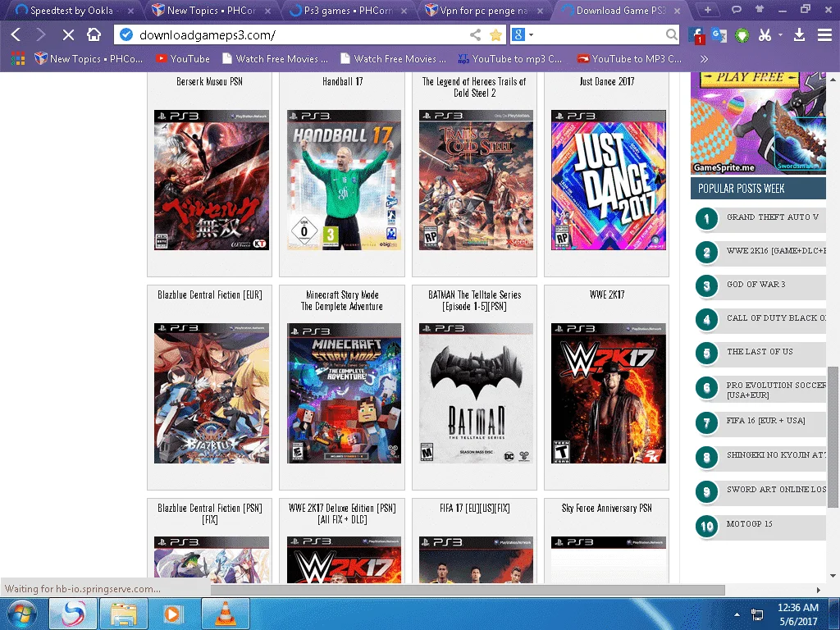840x630 pixels.
Task: Open the browser hamburger menu
Action: coord(824,34)
